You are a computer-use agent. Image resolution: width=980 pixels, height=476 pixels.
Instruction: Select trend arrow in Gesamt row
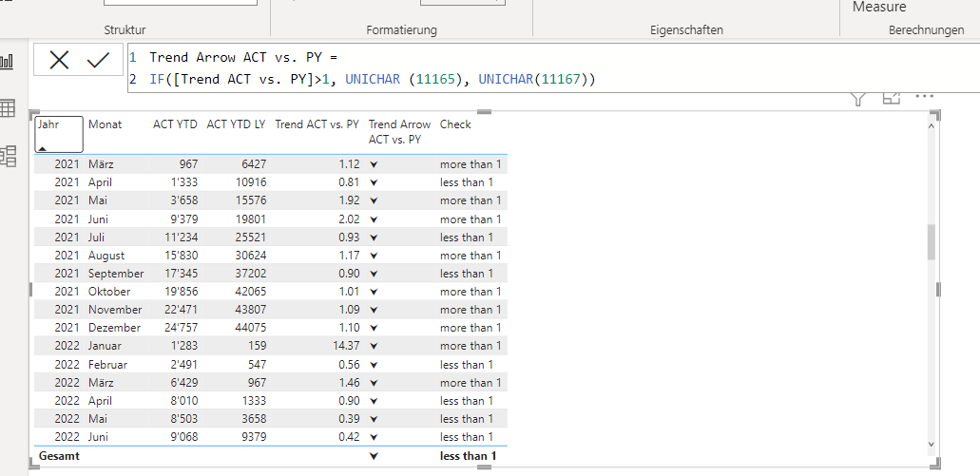pyautogui.click(x=374, y=457)
